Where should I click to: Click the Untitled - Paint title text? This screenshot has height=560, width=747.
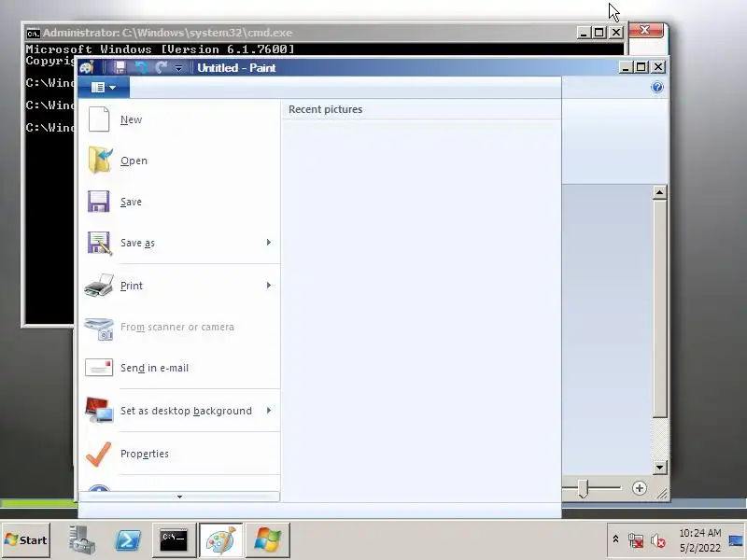point(236,68)
